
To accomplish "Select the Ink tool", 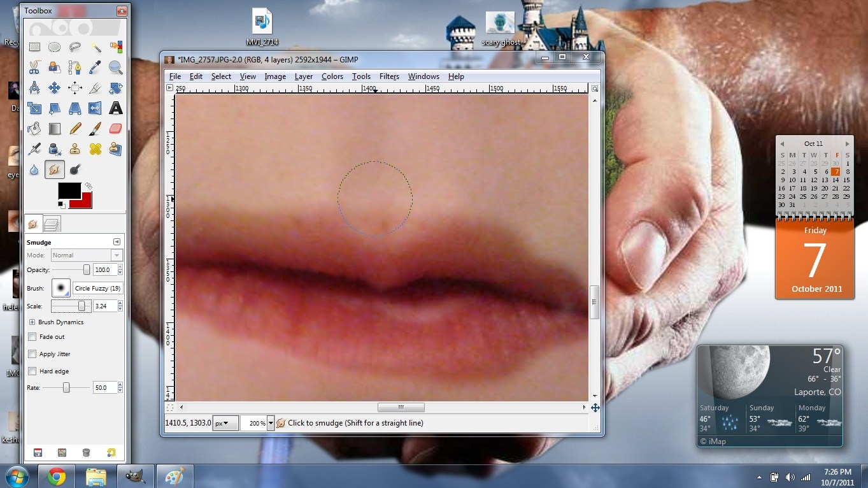I will pyautogui.click(x=55, y=148).
